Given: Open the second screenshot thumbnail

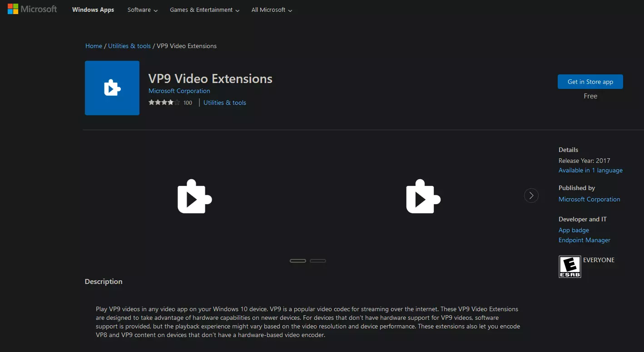Looking at the screenshot, I should pyautogui.click(x=423, y=196).
